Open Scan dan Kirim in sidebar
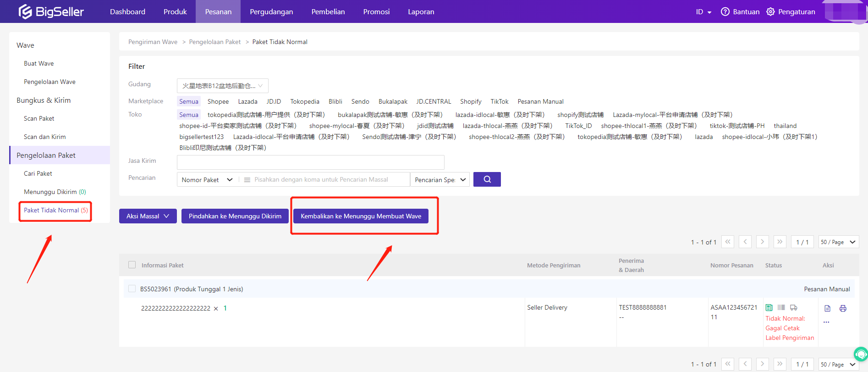This screenshot has height=372, width=868. pos(45,137)
